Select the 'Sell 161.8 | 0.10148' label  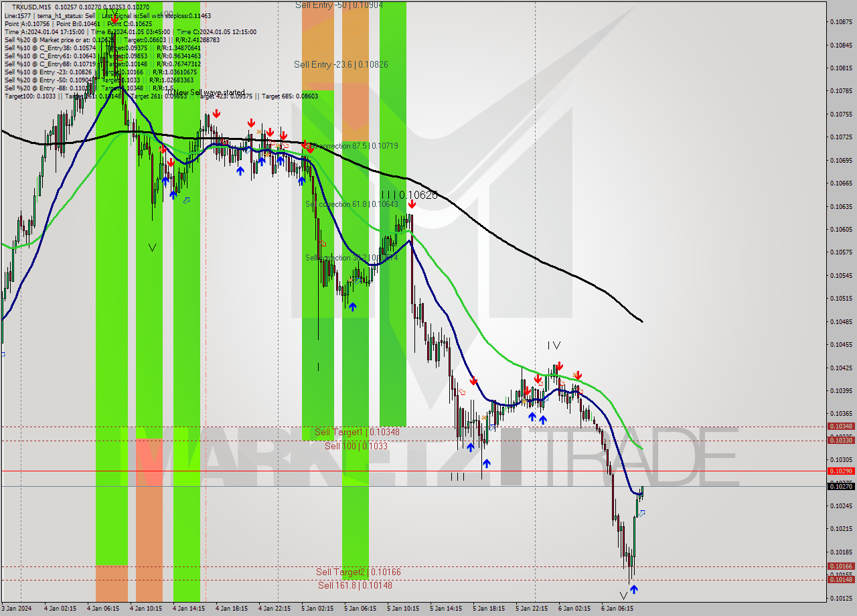[x=355, y=585]
